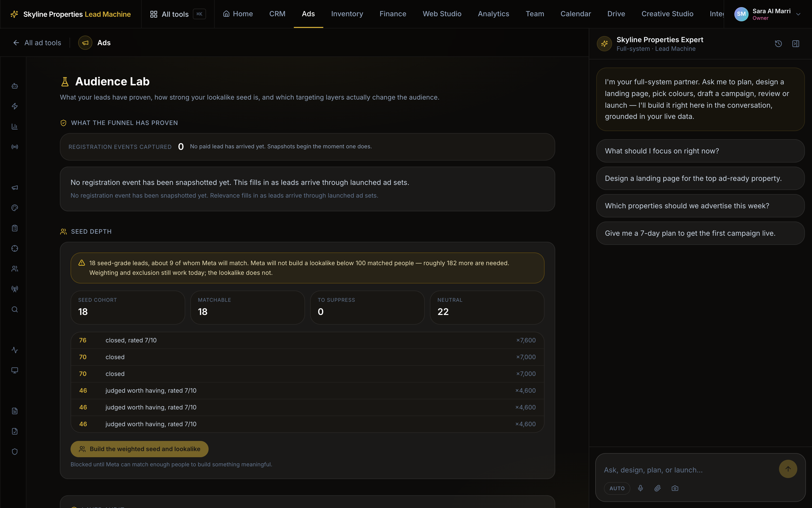
Task: Click the seed-grade leads warning banner
Action: point(307,268)
